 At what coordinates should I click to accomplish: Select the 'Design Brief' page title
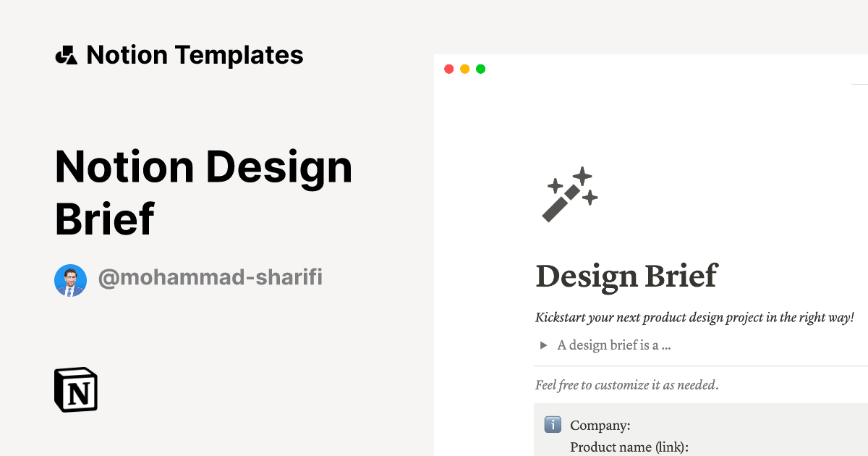tap(626, 276)
